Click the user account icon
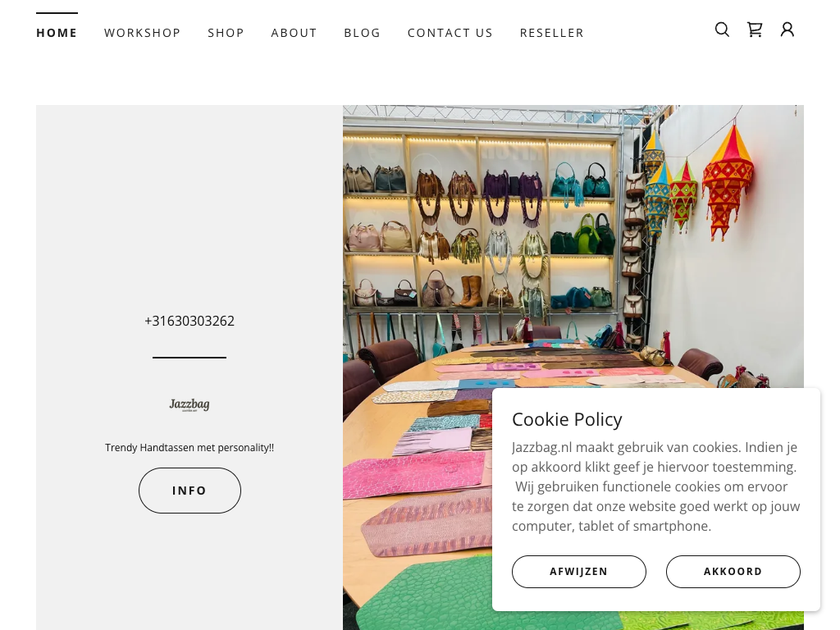Viewport: 840px width, 630px height. (787, 30)
